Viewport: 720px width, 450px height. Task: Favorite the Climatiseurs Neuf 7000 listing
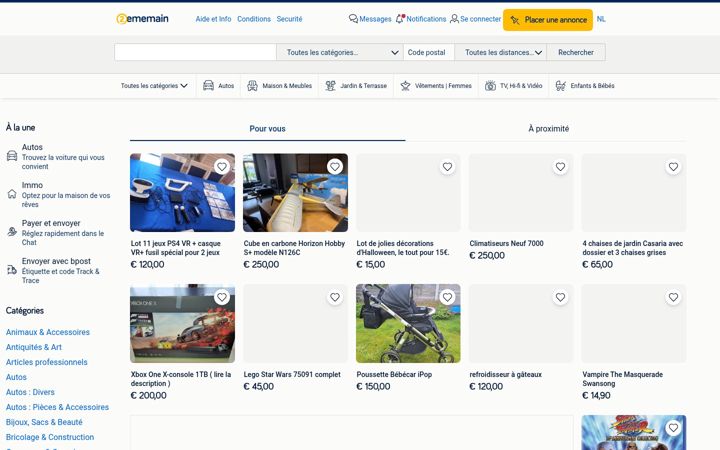point(560,167)
